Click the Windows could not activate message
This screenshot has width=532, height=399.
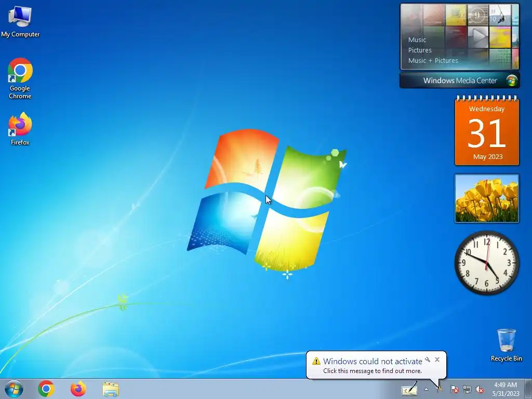pos(373,361)
